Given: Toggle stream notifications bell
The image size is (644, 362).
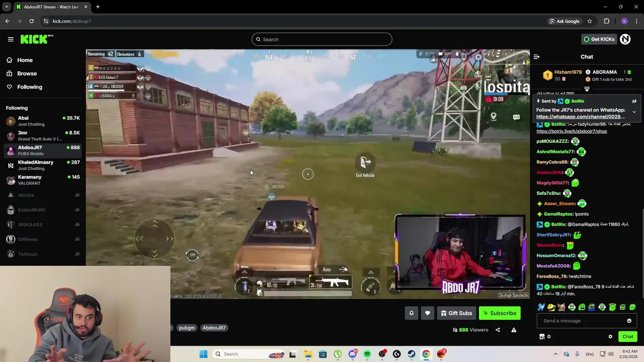Looking at the screenshot, I should (x=411, y=313).
